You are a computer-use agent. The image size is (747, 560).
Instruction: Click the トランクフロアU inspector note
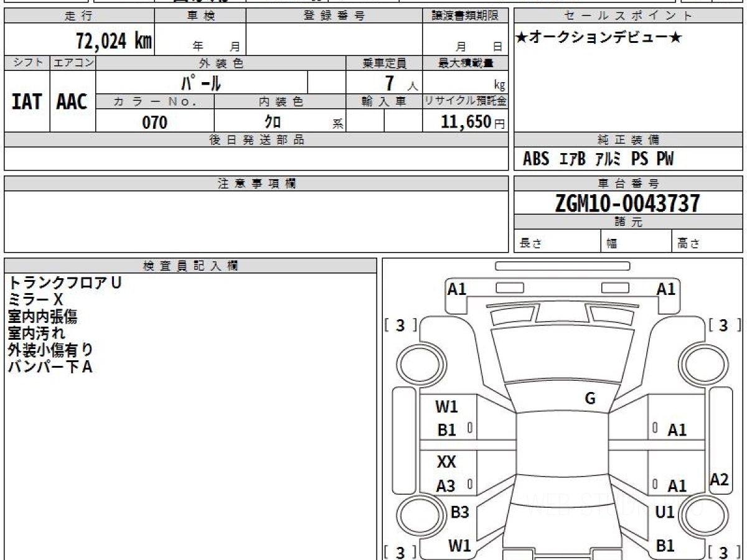click(x=65, y=282)
